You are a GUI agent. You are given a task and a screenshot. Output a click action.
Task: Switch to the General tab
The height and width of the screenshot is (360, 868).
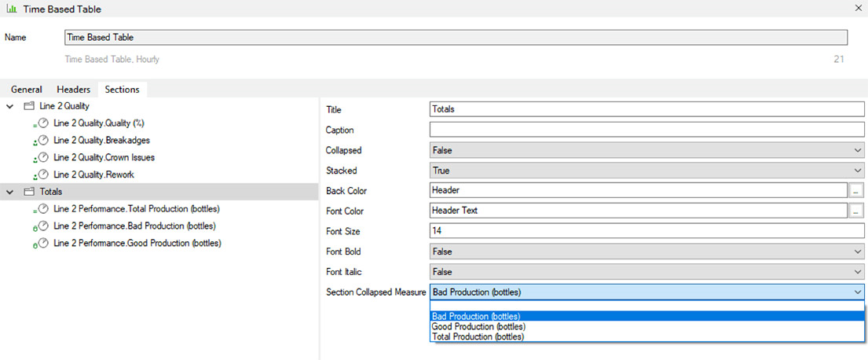[27, 89]
